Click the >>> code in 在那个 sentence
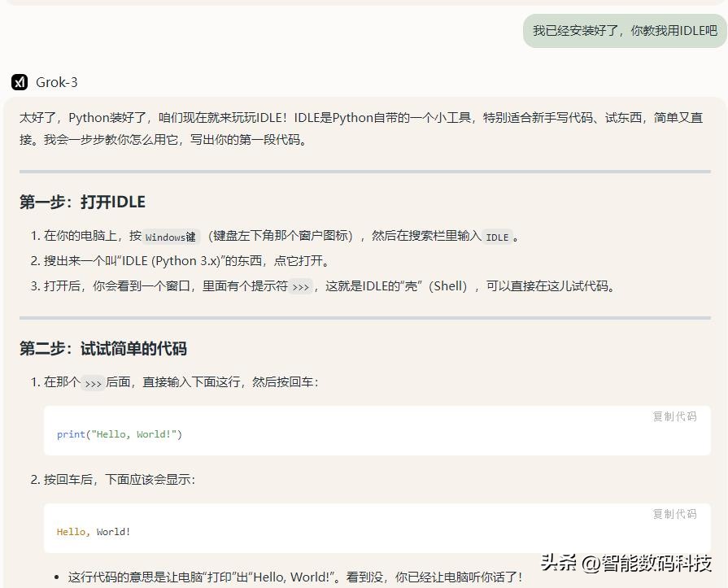The width and height of the screenshot is (728, 588). point(94,383)
